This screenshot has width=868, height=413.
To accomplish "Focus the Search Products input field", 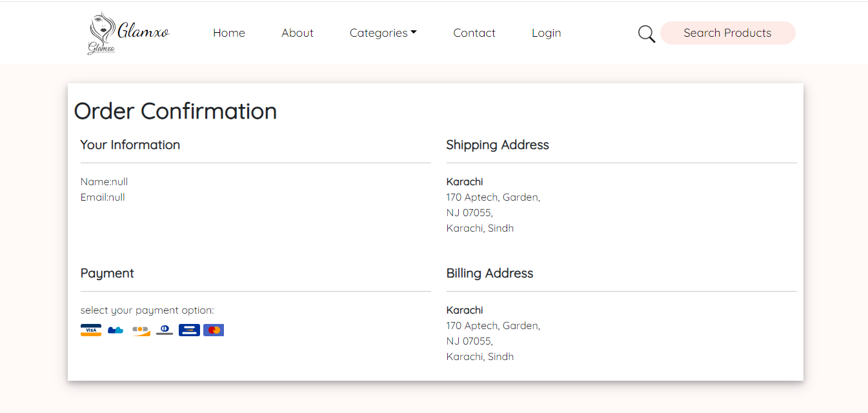I will coord(727,33).
